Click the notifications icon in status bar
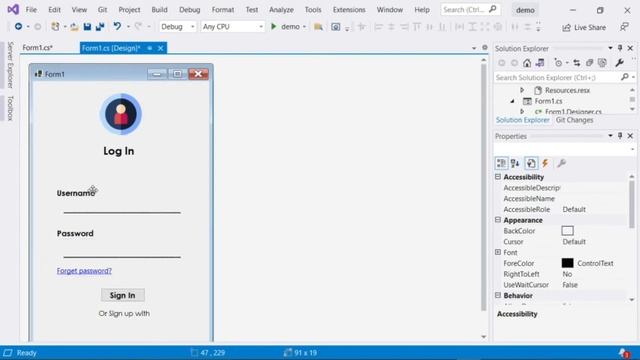The width and height of the screenshot is (640, 360). coord(624,353)
